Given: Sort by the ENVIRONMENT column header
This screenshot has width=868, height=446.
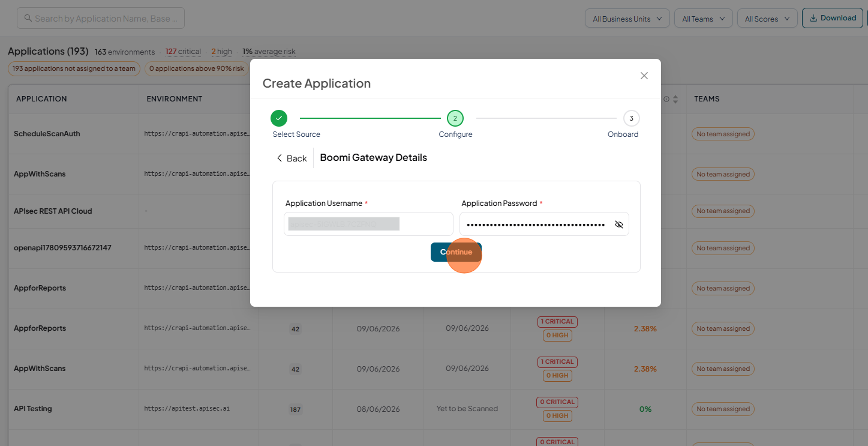Looking at the screenshot, I should (175, 98).
